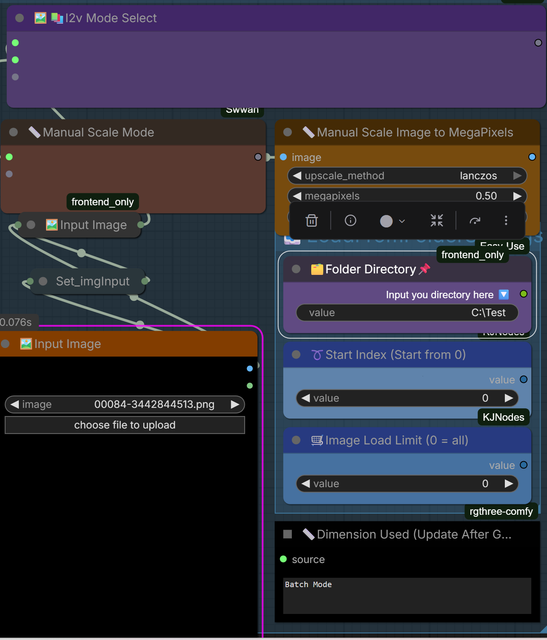Toggle collapse dot on collapsed Input Image node
Image resolution: width=547 pixels, height=640 pixels.
[31, 224]
